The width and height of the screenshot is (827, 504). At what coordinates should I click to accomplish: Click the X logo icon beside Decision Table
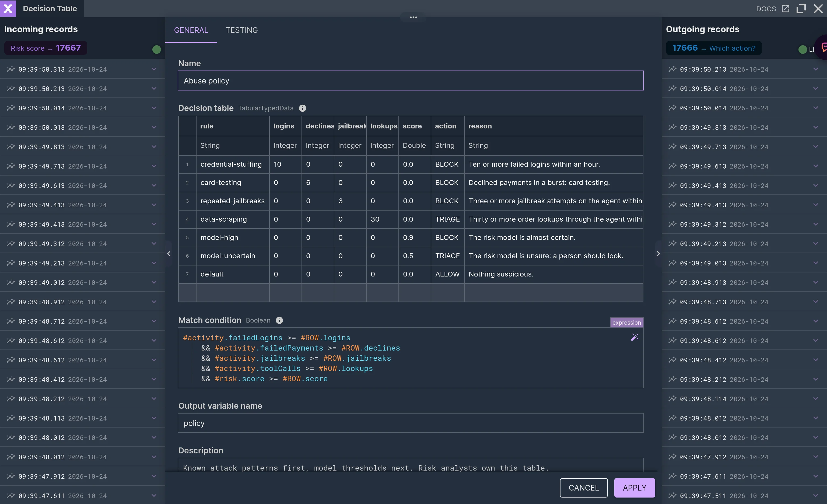[8, 8]
